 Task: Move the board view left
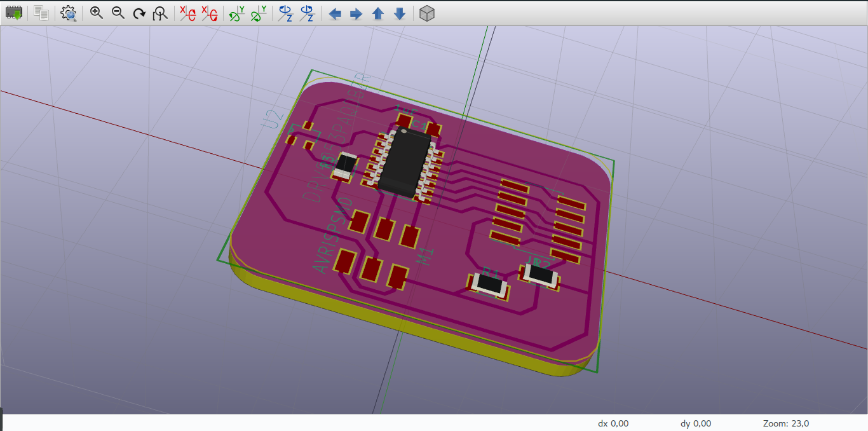(335, 13)
